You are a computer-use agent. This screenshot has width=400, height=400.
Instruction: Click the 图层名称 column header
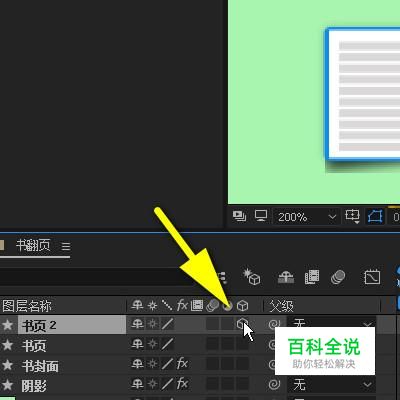coord(27,306)
